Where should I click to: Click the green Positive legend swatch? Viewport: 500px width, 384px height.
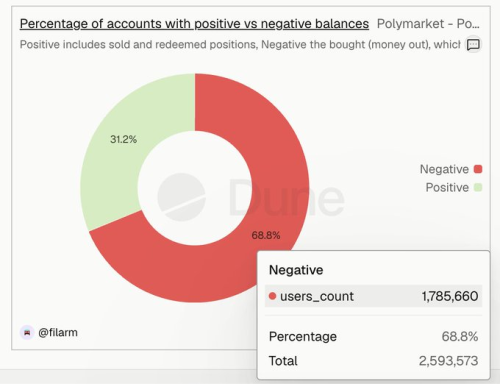[478, 187]
